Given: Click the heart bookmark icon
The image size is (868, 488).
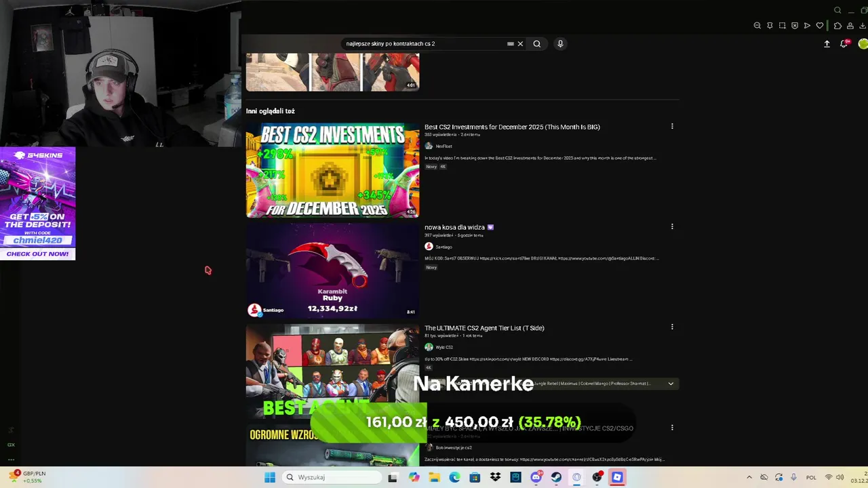Looking at the screenshot, I should click(x=820, y=26).
